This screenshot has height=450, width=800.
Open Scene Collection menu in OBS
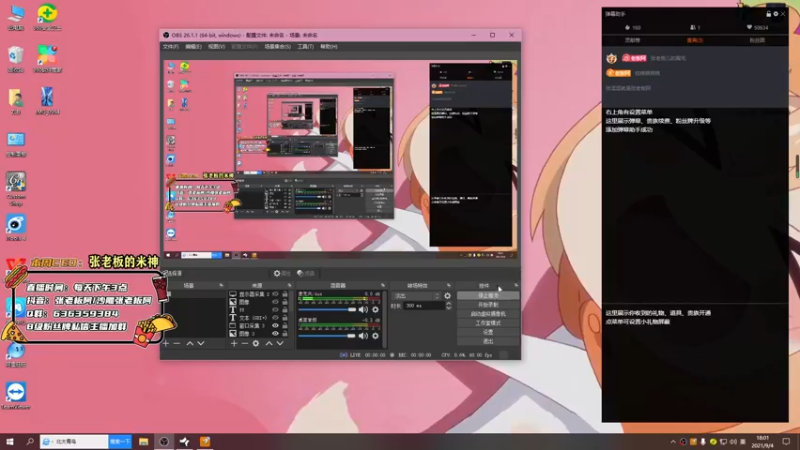click(x=278, y=47)
